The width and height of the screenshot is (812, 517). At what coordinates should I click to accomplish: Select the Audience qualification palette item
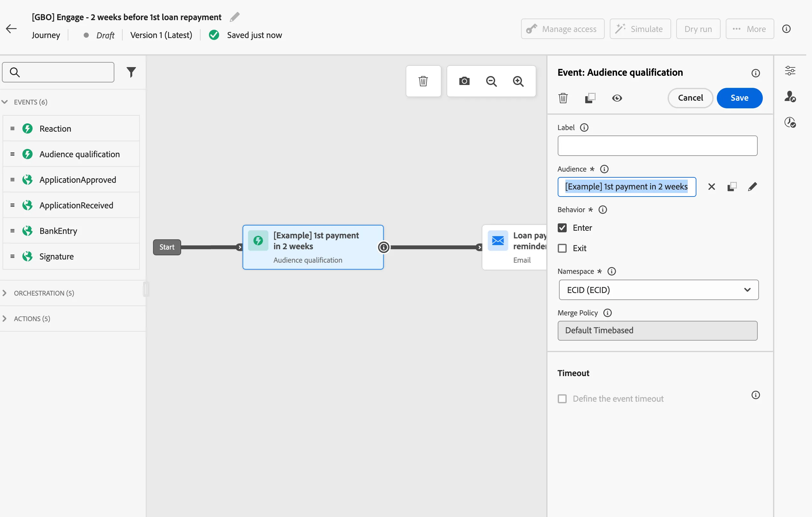pyautogui.click(x=71, y=154)
